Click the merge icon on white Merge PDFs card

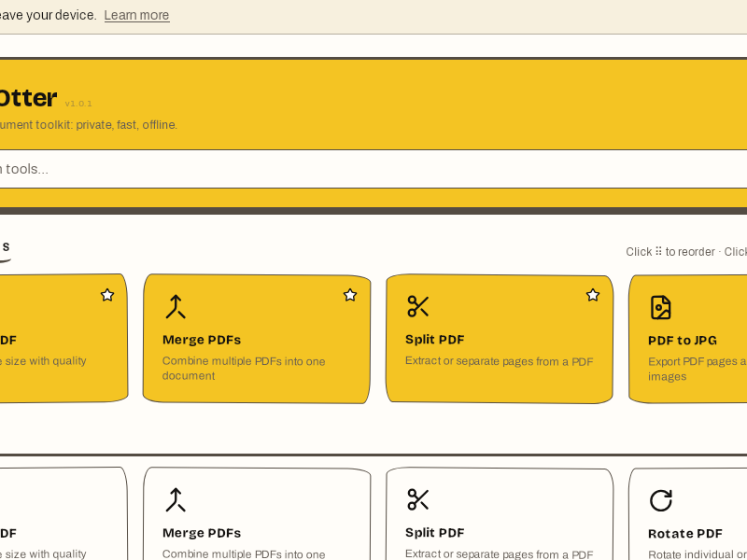click(176, 500)
